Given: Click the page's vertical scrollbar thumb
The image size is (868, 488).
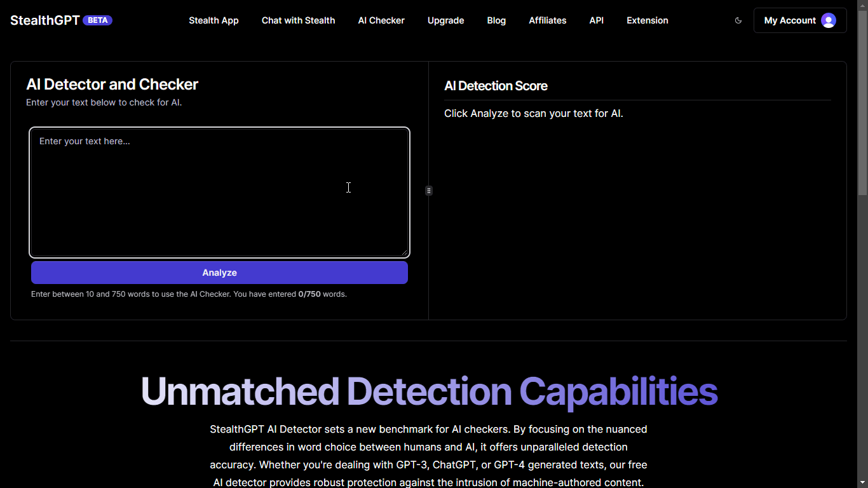Looking at the screenshot, I should click(x=862, y=102).
